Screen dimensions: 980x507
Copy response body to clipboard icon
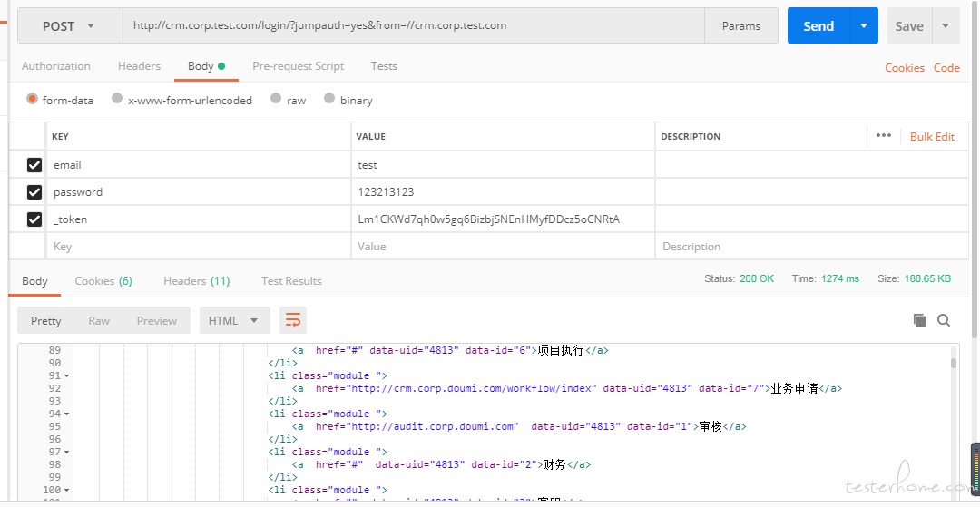pyautogui.click(x=919, y=320)
